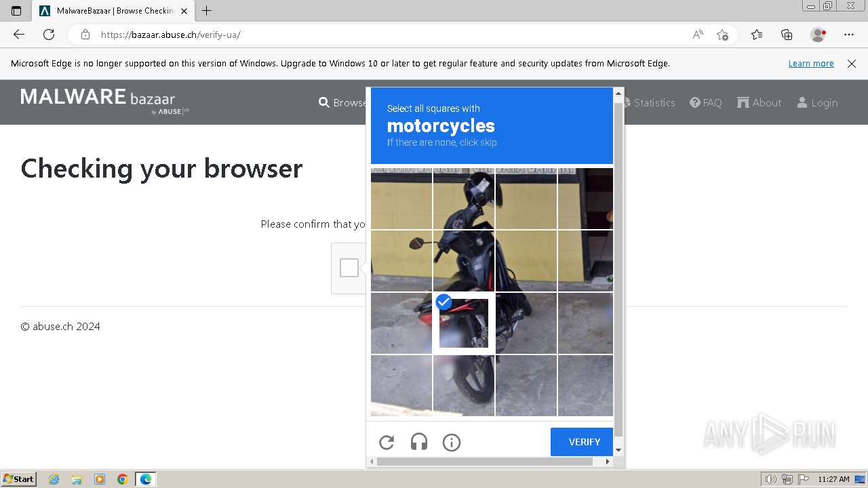The image size is (868, 488).
Task: Select tile with motorcycle helmet and mirror
Action: [x=464, y=199]
